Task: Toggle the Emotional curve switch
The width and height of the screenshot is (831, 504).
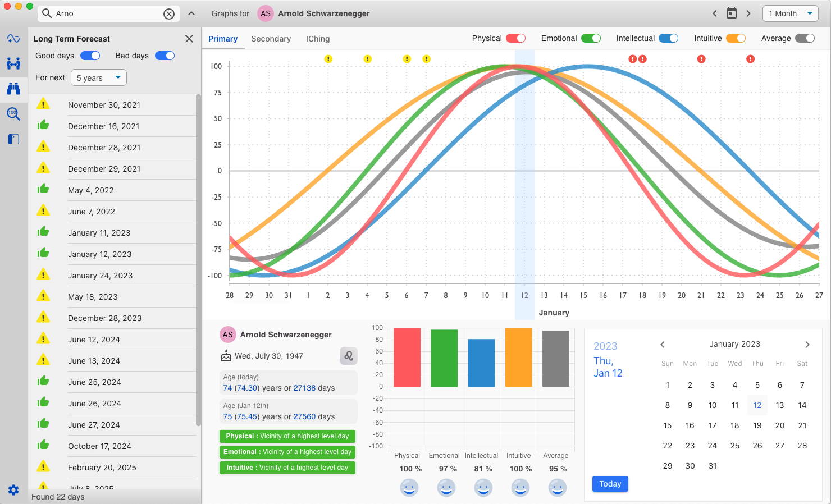Action: tap(591, 38)
